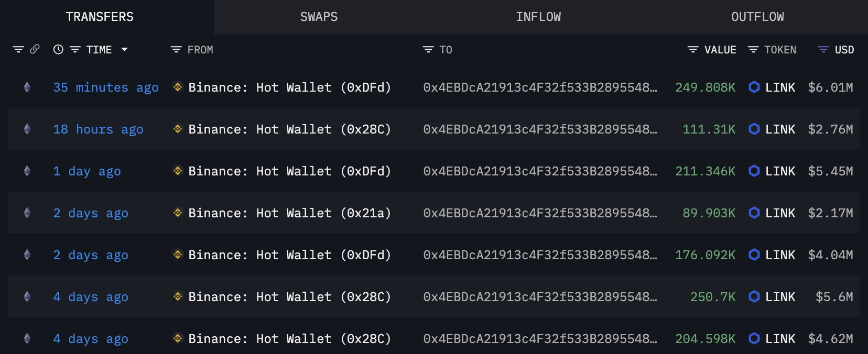Toggle the USD column filter
This screenshot has width=868, height=354.
tap(823, 49)
